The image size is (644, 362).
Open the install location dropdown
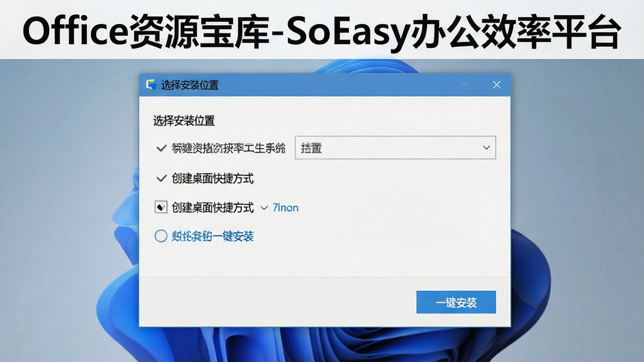[395, 148]
